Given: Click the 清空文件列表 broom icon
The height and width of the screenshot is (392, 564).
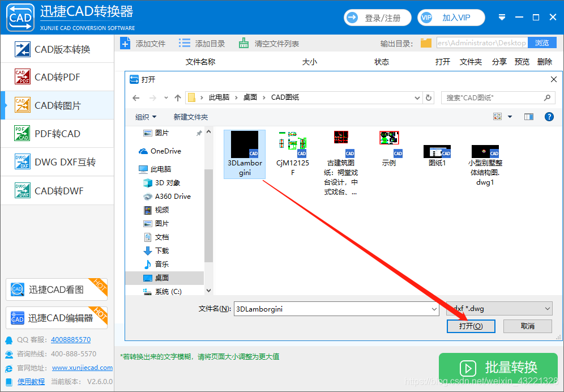Looking at the screenshot, I should pyautogui.click(x=243, y=44).
